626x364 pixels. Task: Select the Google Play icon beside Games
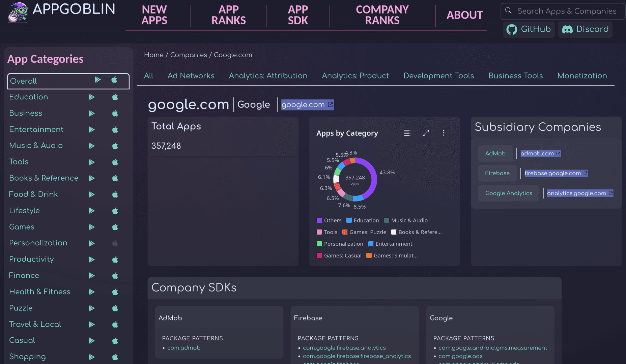click(x=91, y=227)
